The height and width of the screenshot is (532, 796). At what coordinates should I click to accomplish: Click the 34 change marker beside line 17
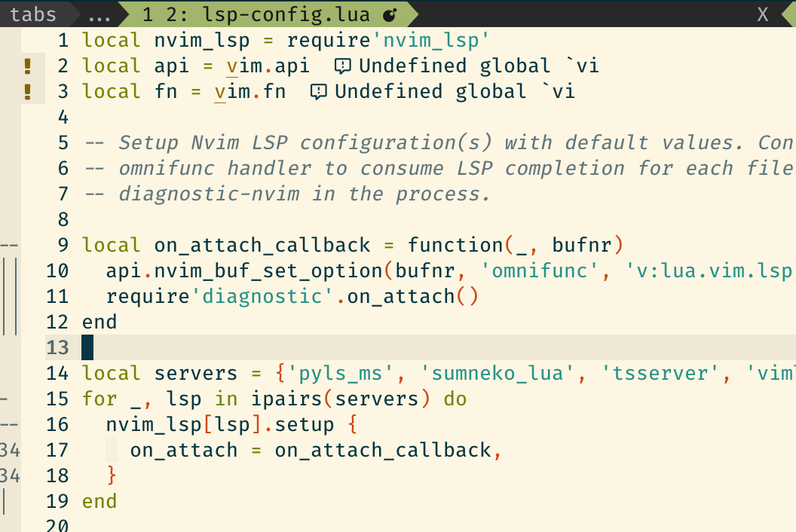coord(9,450)
